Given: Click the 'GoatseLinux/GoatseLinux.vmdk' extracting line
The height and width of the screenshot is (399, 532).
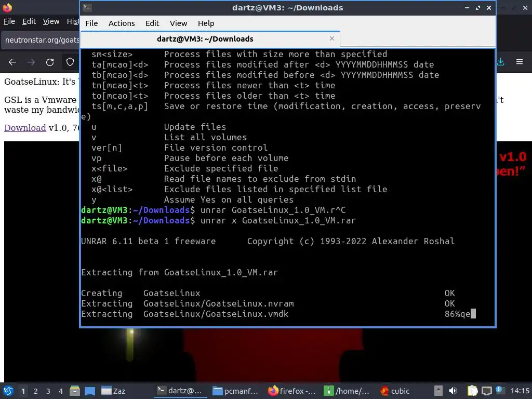Looking at the screenshot, I should (216, 314).
